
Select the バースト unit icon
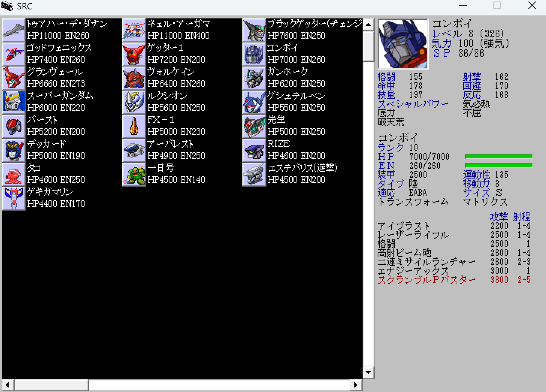point(14,126)
